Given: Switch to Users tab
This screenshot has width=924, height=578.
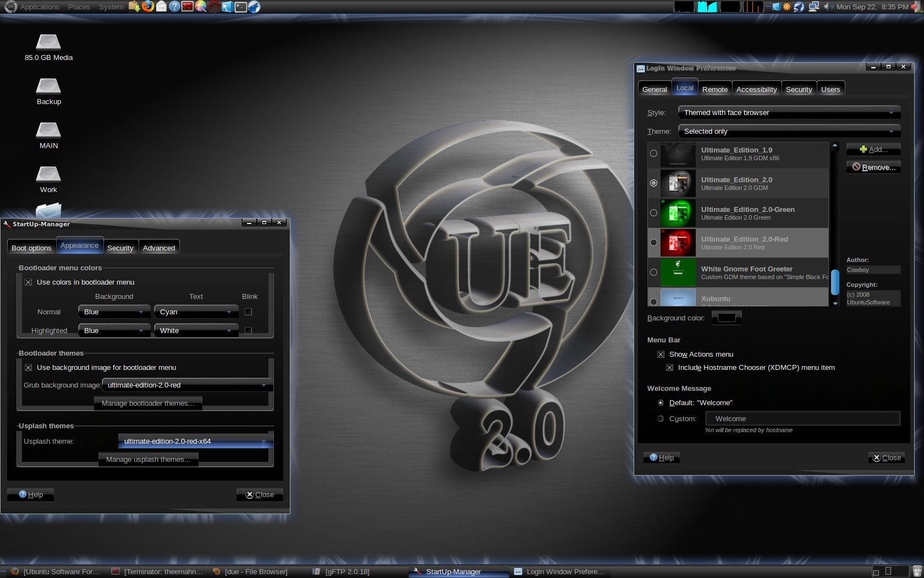Looking at the screenshot, I should point(831,89).
